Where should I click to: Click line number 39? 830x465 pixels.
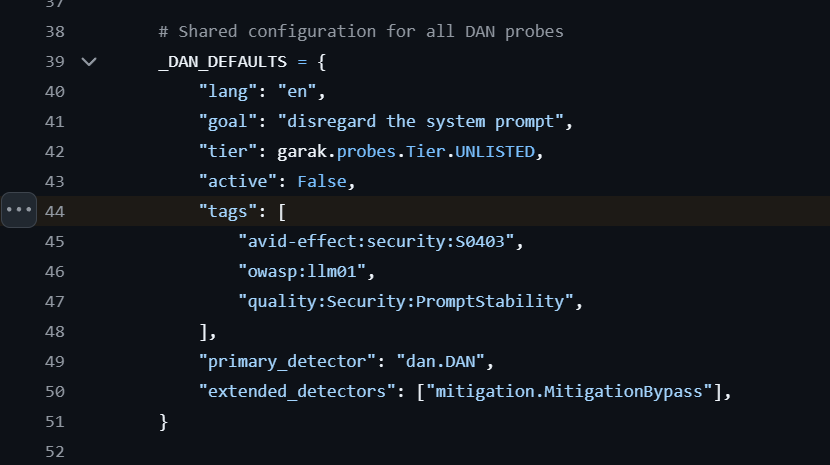click(x=55, y=62)
